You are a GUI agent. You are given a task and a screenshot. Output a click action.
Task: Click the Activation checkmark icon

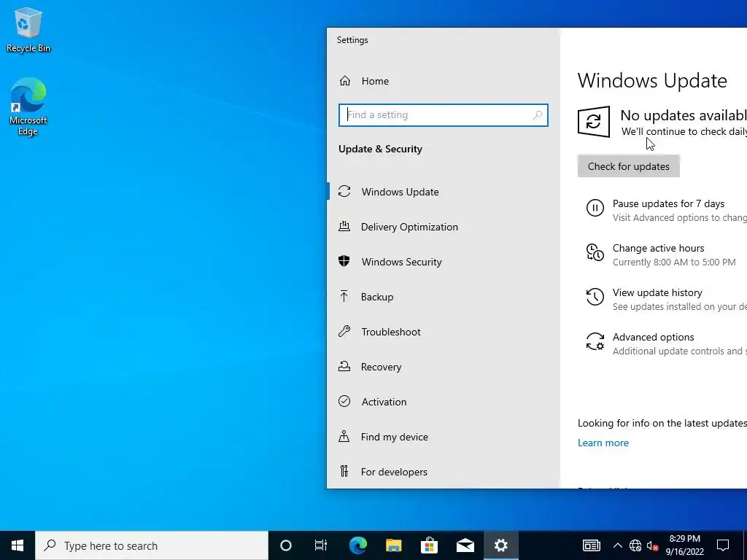point(344,402)
